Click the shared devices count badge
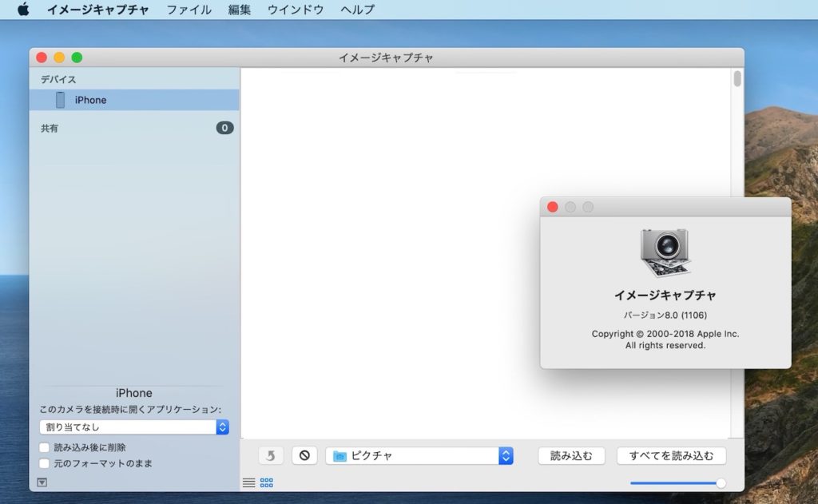The image size is (818, 504). click(224, 128)
